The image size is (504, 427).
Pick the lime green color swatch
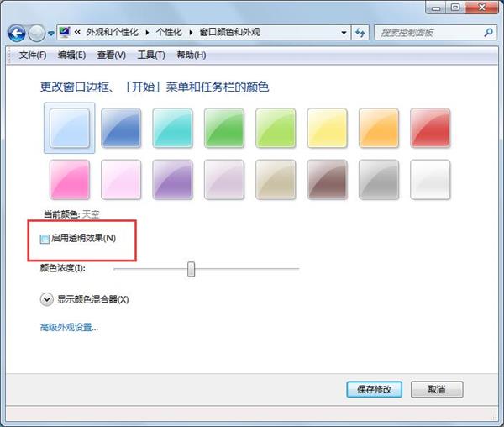pos(276,128)
